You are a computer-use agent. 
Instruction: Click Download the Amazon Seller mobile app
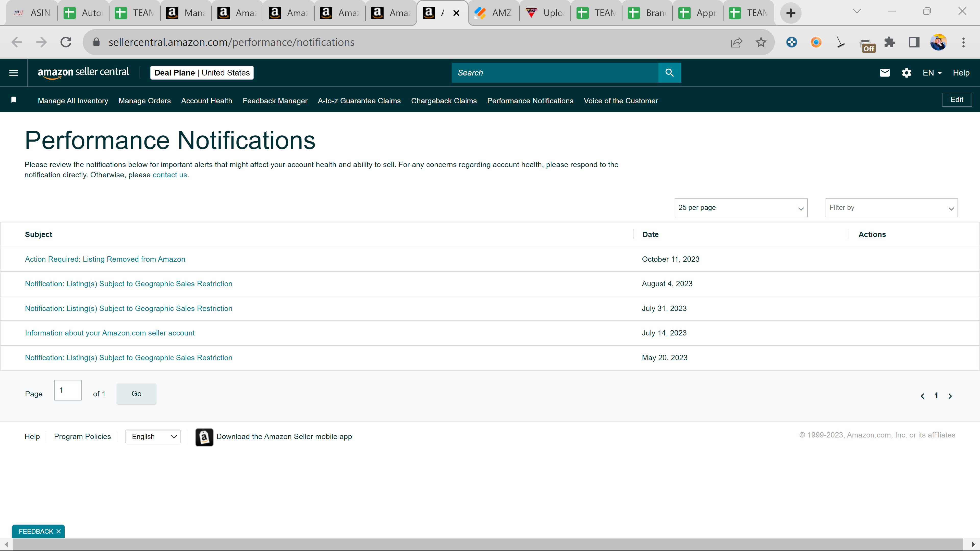point(284,436)
